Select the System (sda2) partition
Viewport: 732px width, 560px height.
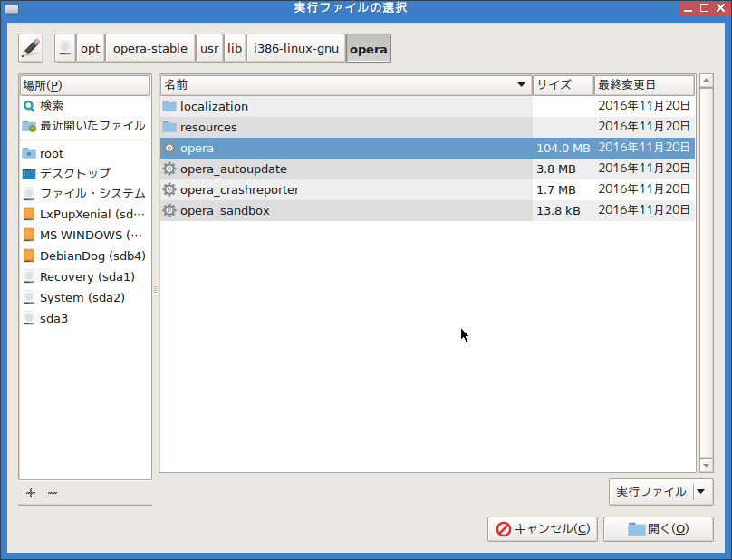(85, 297)
